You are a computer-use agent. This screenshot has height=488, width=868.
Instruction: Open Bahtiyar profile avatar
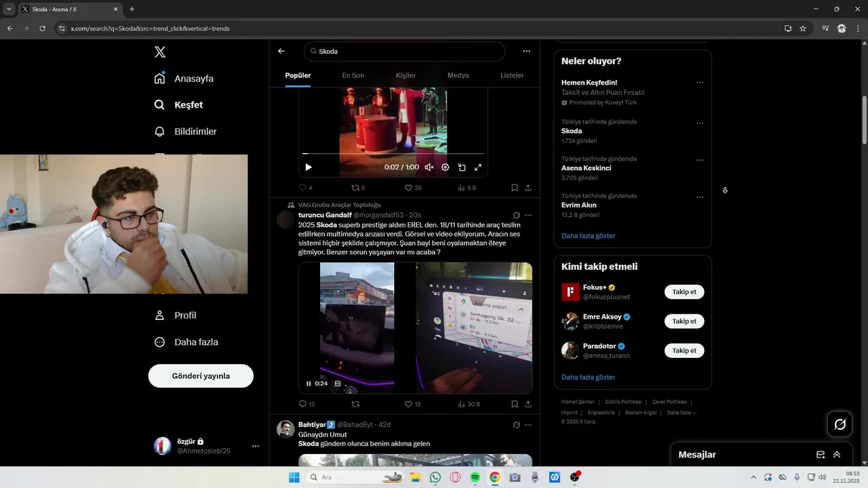(285, 429)
